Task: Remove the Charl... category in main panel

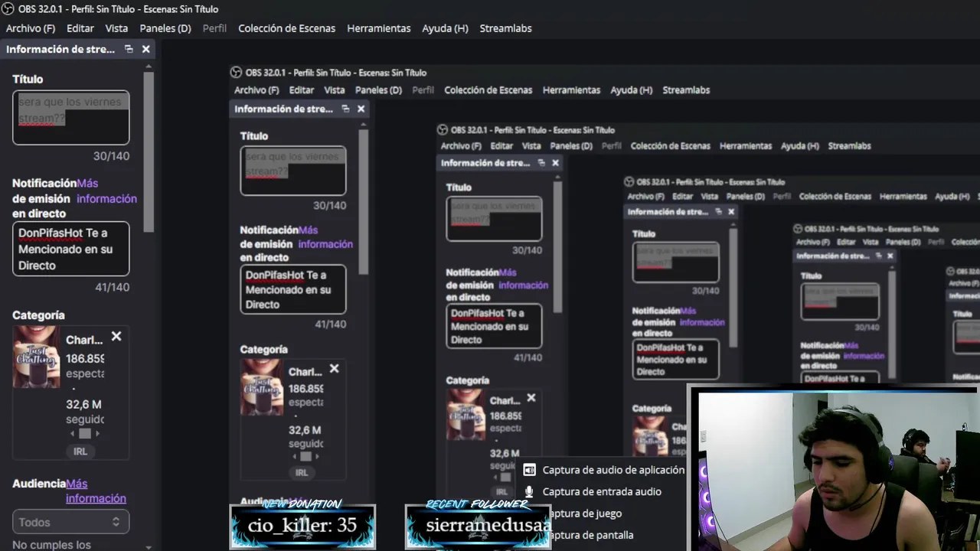Action: click(116, 336)
